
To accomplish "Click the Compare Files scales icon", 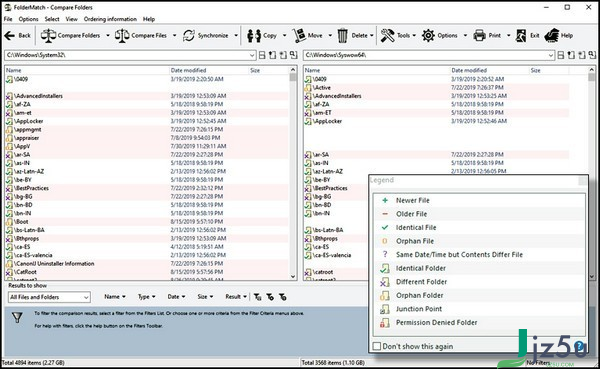I will coord(122,36).
